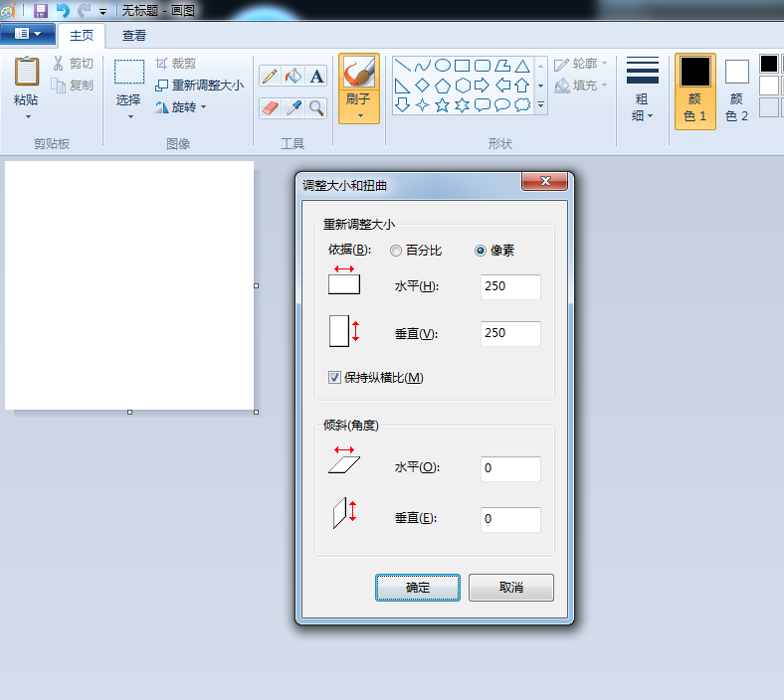The height and width of the screenshot is (700, 784).
Task: Select the Magnifier tool
Action: click(316, 108)
